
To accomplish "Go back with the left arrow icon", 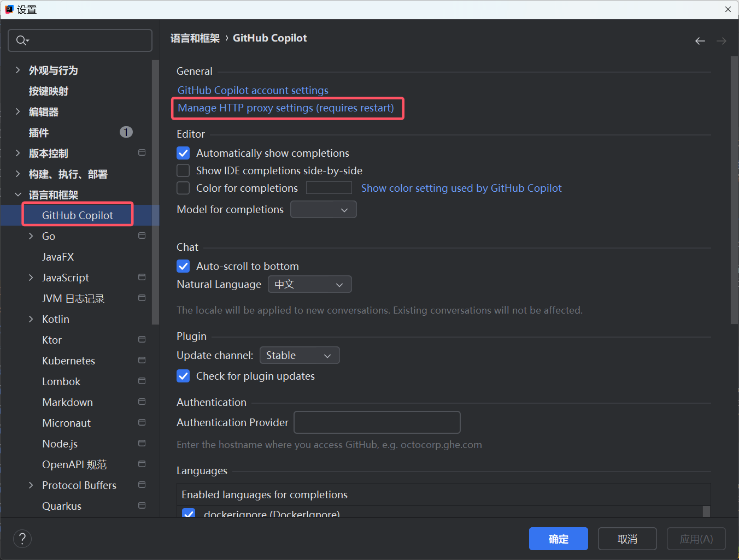I will tap(700, 41).
